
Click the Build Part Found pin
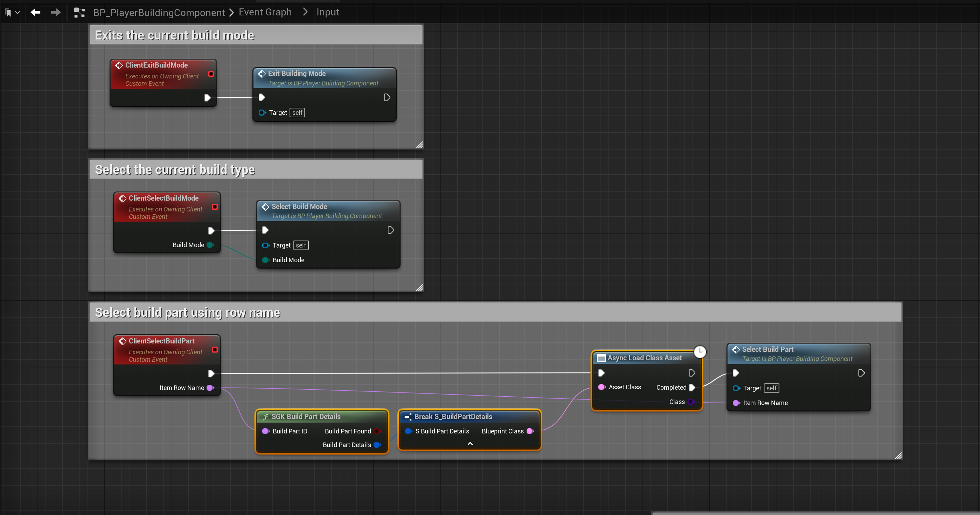(377, 431)
